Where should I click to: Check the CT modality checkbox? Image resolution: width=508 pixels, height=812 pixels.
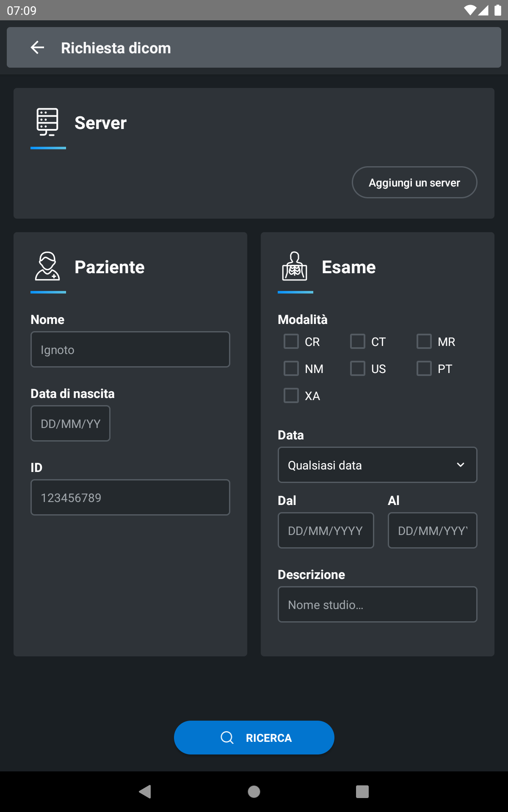[358, 341]
